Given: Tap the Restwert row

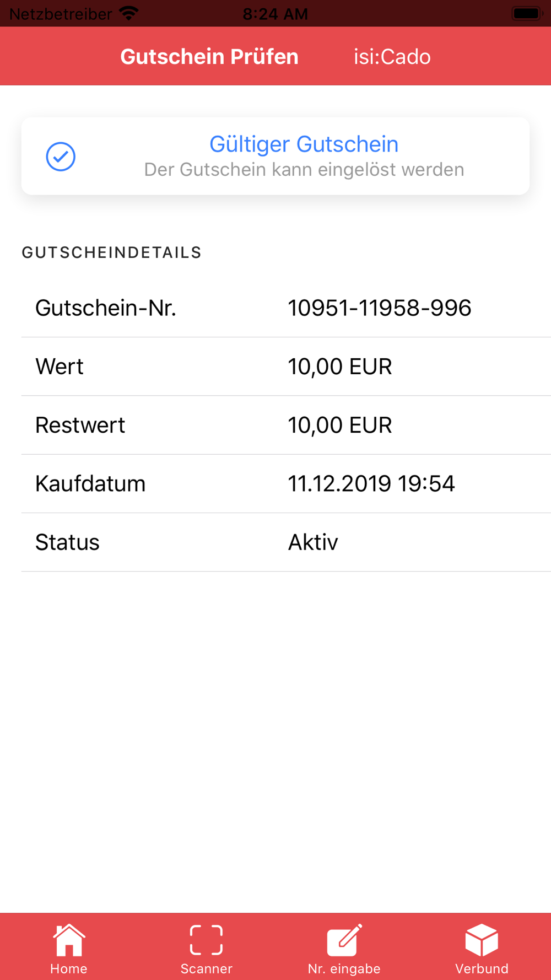Looking at the screenshot, I should (x=286, y=425).
